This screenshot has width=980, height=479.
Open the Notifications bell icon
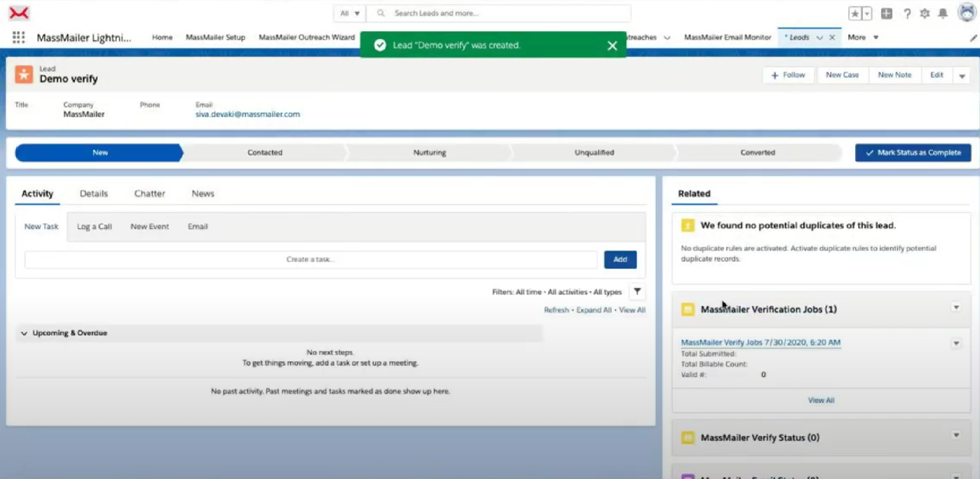(x=943, y=14)
